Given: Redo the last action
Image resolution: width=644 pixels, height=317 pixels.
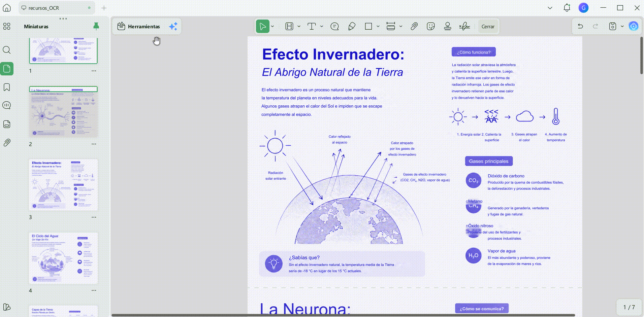Looking at the screenshot, I should 595,26.
